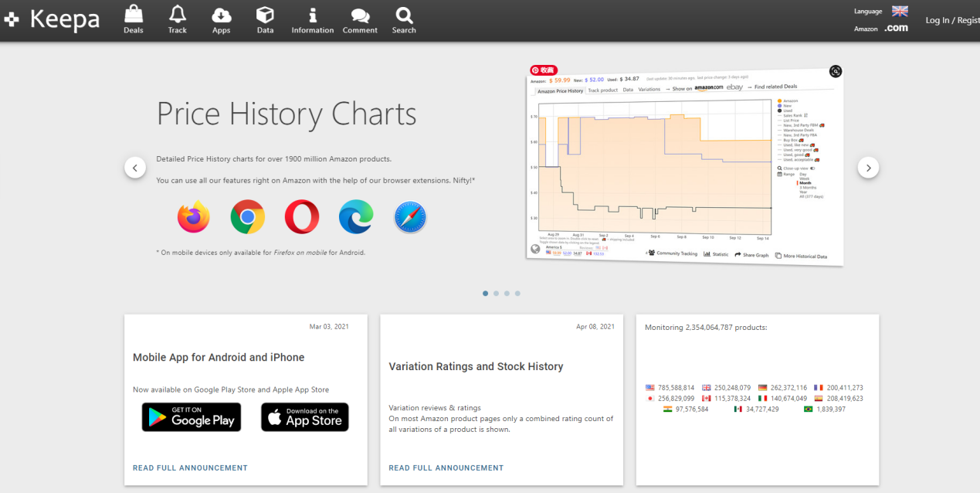Click the France flag count 200,411,273
Viewport: 980px width, 493px height.
839,388
